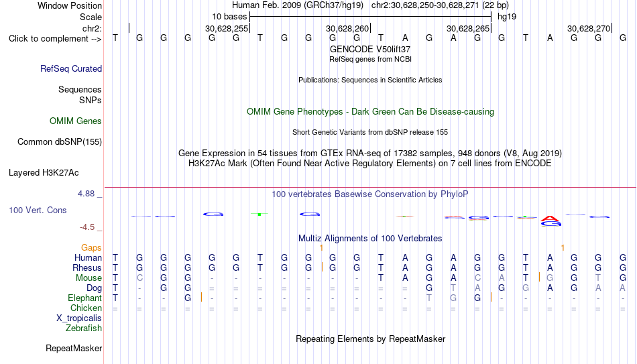Click 'Multiz Alignments of 100 Vertebrates' title
Screen dimensions: 637x364
370,239
